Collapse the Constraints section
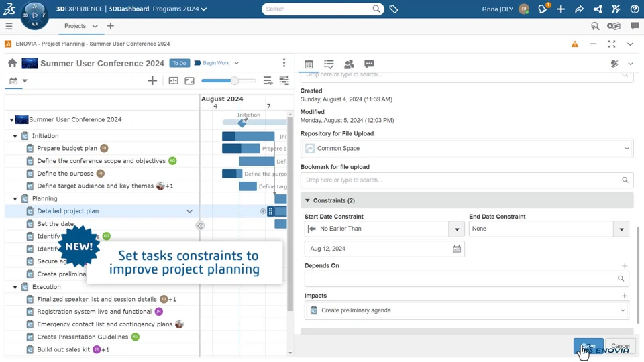 pos(307,200)
